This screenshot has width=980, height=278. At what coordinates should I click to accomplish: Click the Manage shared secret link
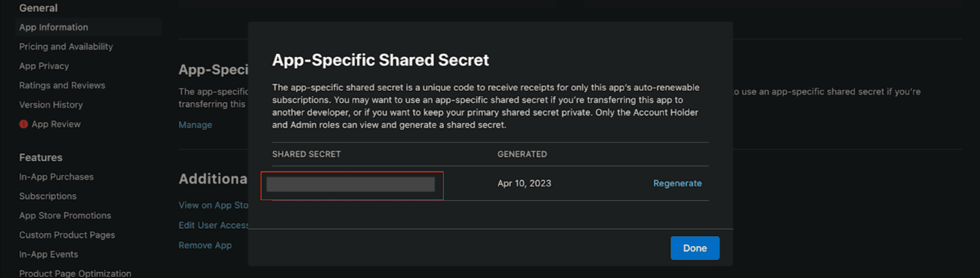click(196, 125)
